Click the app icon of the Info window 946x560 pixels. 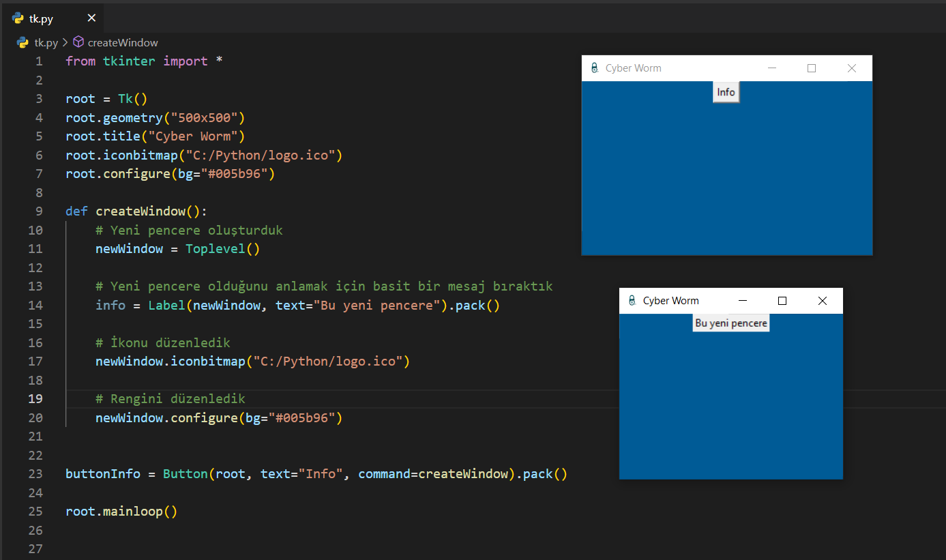tap(594, 68)
